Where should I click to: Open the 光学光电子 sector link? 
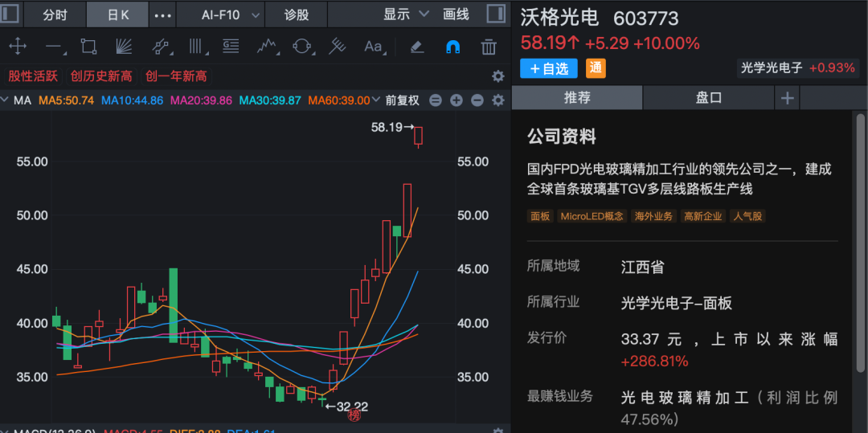772,67
